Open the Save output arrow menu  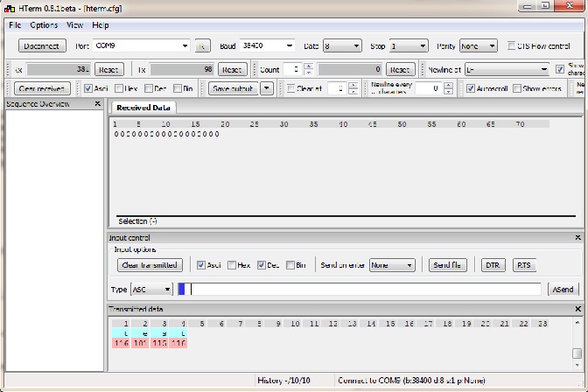[x=267, y=88]
